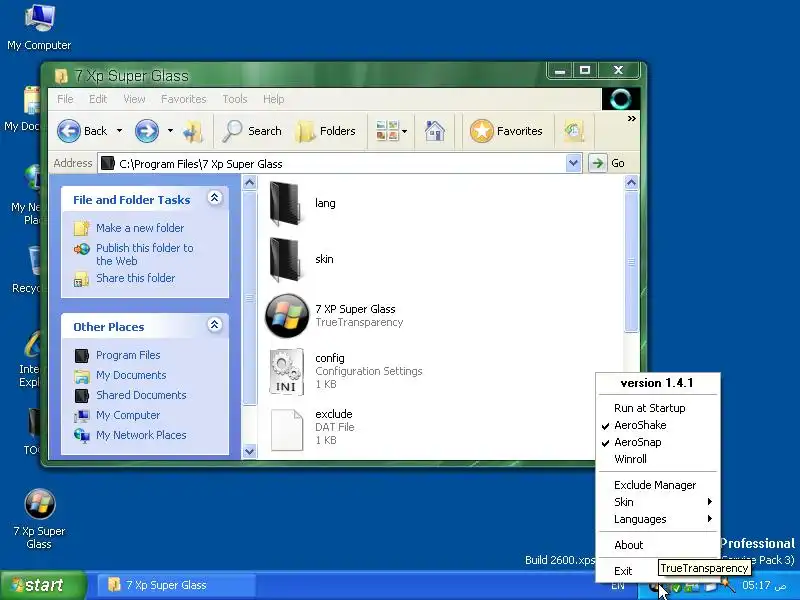The image size is (800, 600).
Task: Click the task pane scrollbar up arrow
Action: 249,183
